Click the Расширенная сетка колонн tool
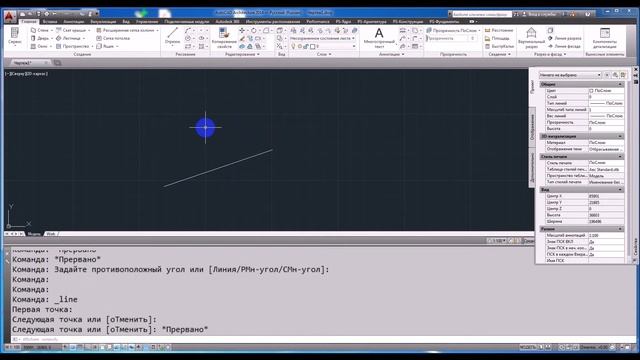 coord(125,30)
